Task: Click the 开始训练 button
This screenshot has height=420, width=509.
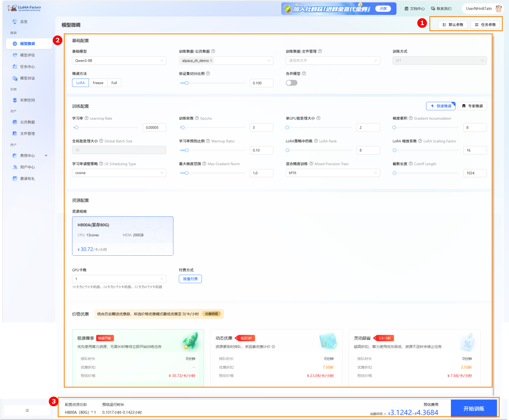Action: tap(474, 408)
